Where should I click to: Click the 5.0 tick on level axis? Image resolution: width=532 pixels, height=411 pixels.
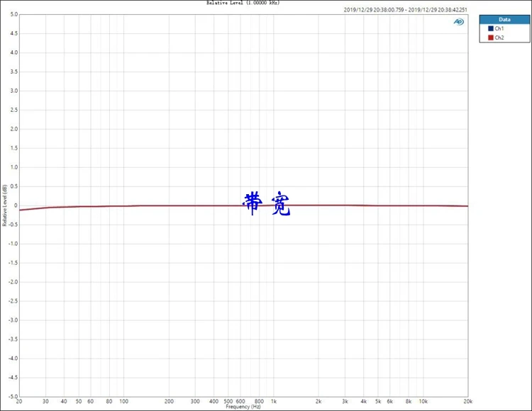(x=13, y=14)
